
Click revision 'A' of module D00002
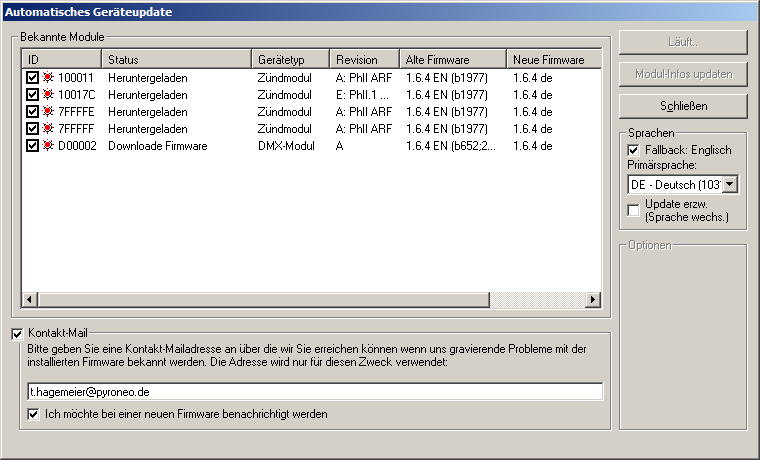tap(339, 145)
